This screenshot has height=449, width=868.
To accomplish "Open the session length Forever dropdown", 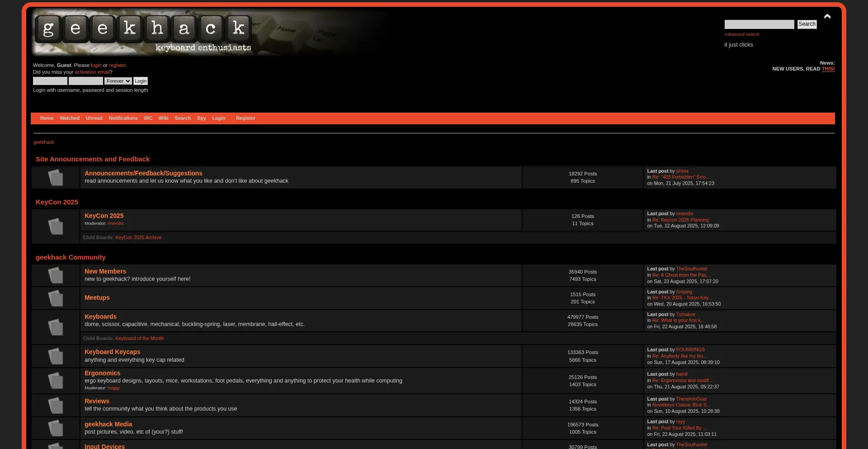I will [118, 81].
